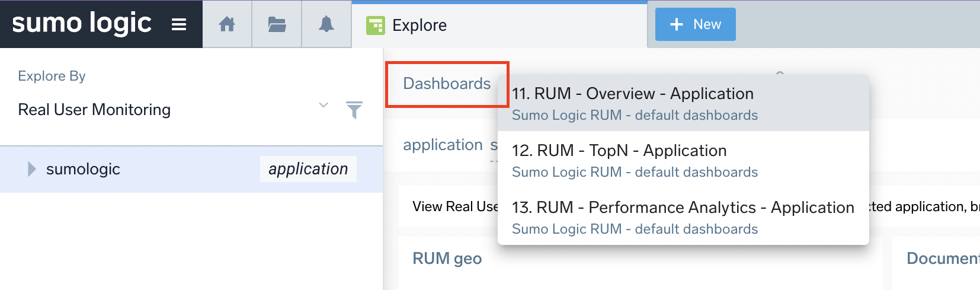Click the RUM geo panel title
Image resolution: width=980 pixels, height=290 pixels.
447,259
